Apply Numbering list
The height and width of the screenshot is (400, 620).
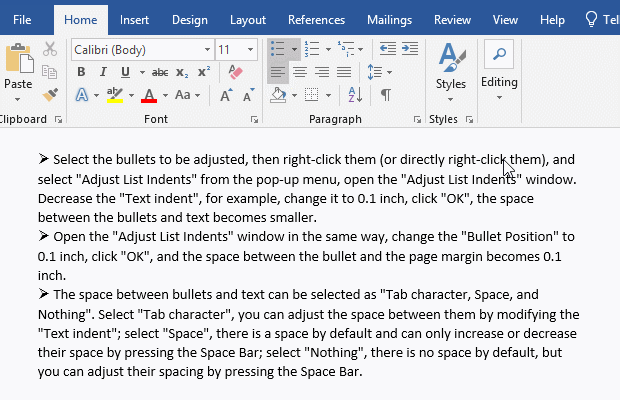click(x=312, y=49)
